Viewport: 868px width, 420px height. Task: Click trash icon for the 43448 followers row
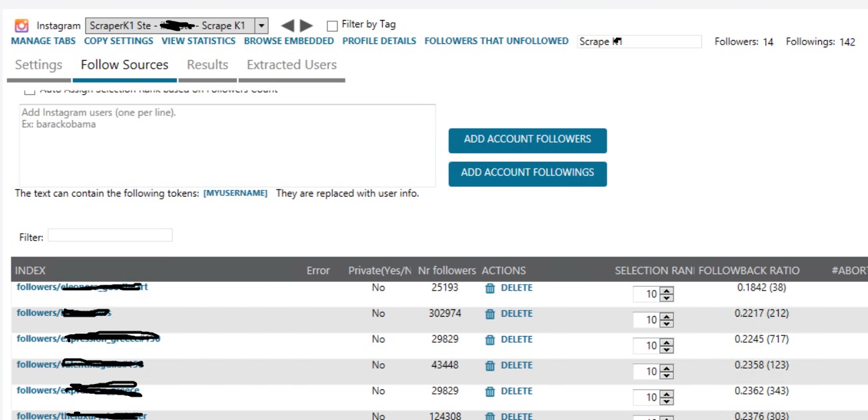click(490, 365)
